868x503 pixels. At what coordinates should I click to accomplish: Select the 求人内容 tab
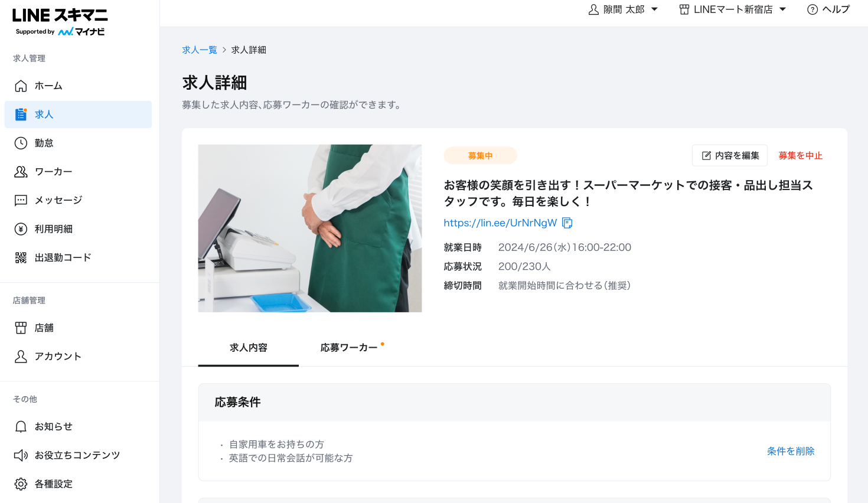249,348
